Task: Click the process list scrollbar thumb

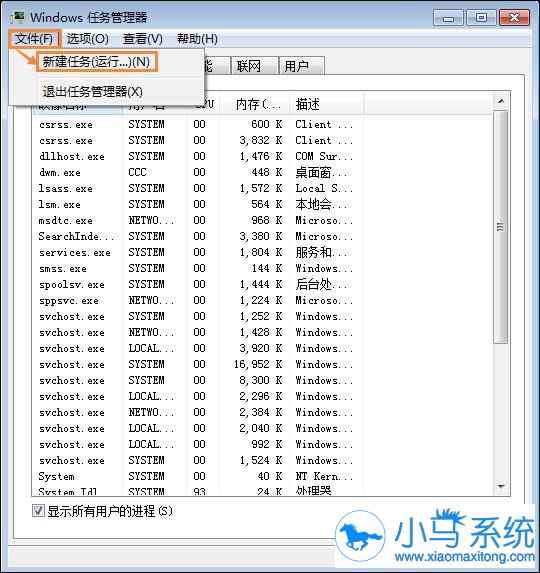Action: click(501, 227)
